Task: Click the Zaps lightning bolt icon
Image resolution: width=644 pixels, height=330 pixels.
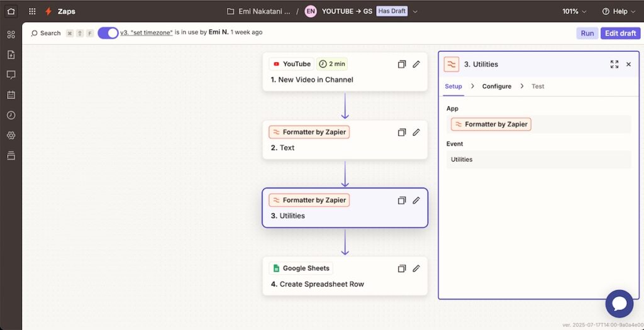Action: pyautogui.click(x=48, y=11)
